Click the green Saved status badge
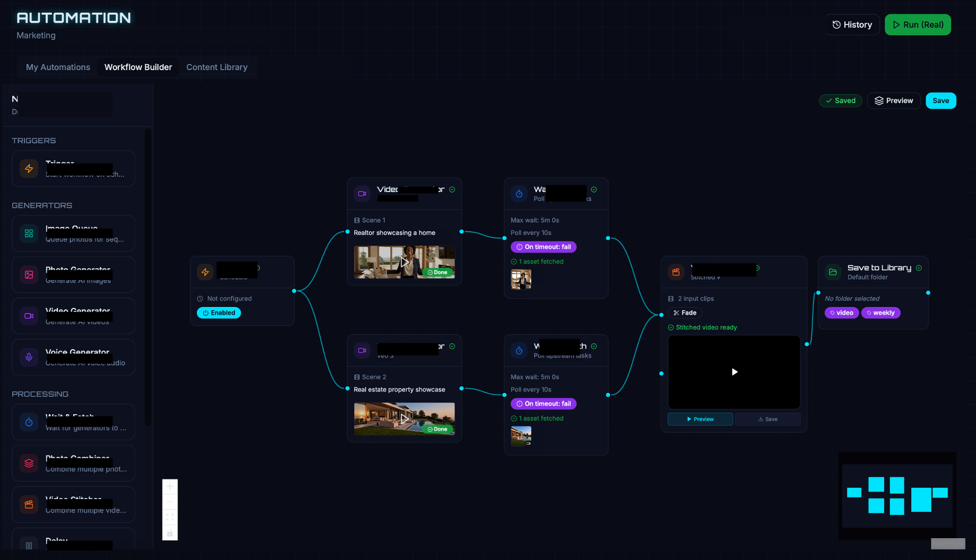 click(840, 101)
